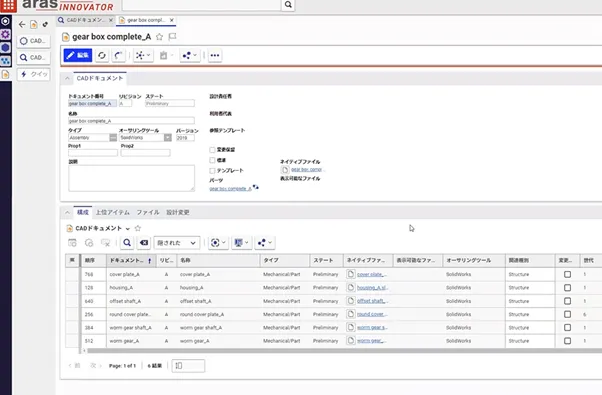Click the first greyed icon in grid toolbar

pyautogui.click(x=72, y=243)
